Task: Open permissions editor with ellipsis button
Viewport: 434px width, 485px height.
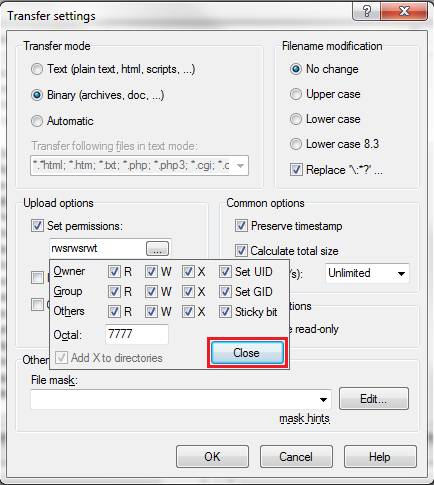Action: click(157, 249)
